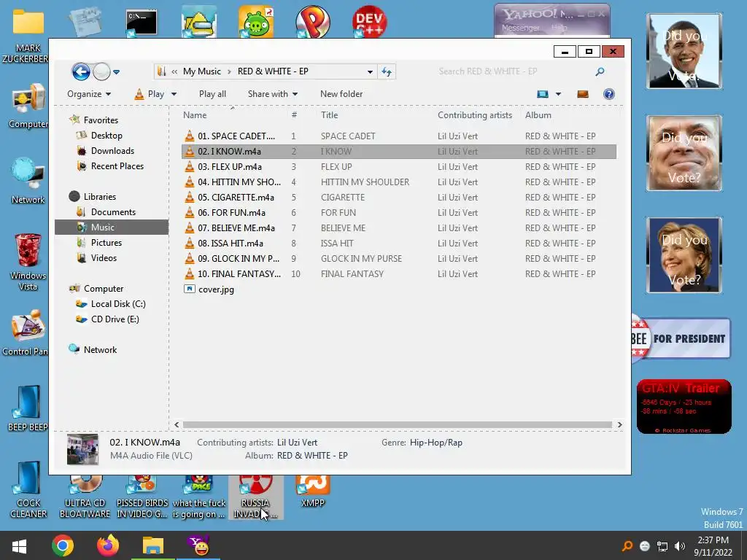Click the horizontal scrollbar in file list

coord(398,424)
